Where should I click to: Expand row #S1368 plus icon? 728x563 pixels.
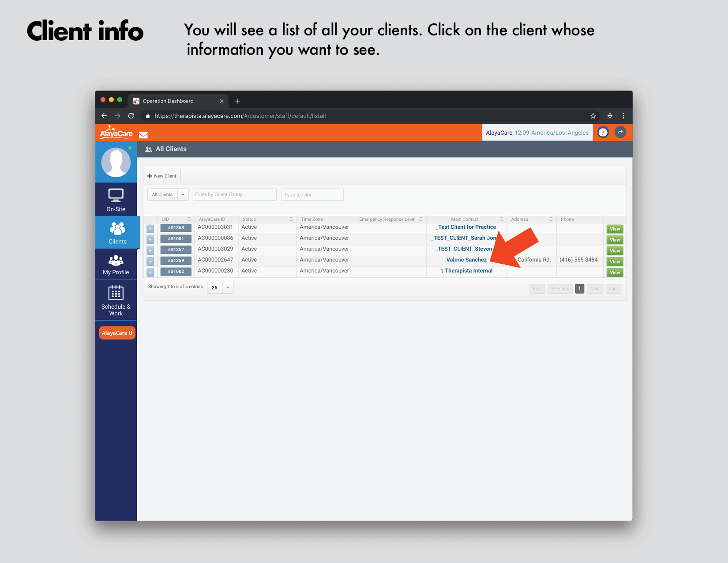tap(150, 229)
